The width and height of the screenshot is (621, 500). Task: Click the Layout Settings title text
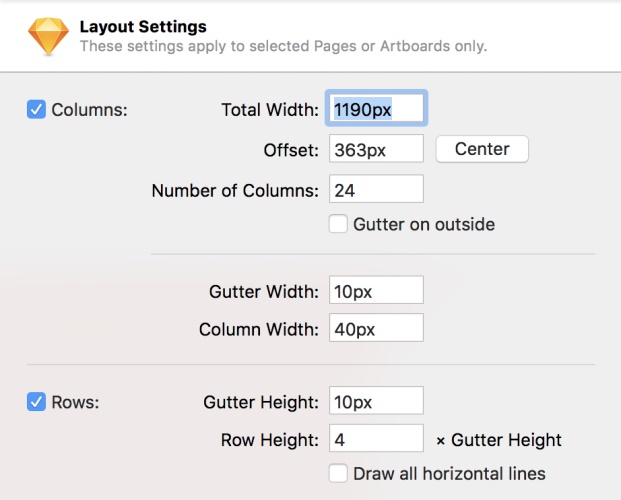point(144,26)
